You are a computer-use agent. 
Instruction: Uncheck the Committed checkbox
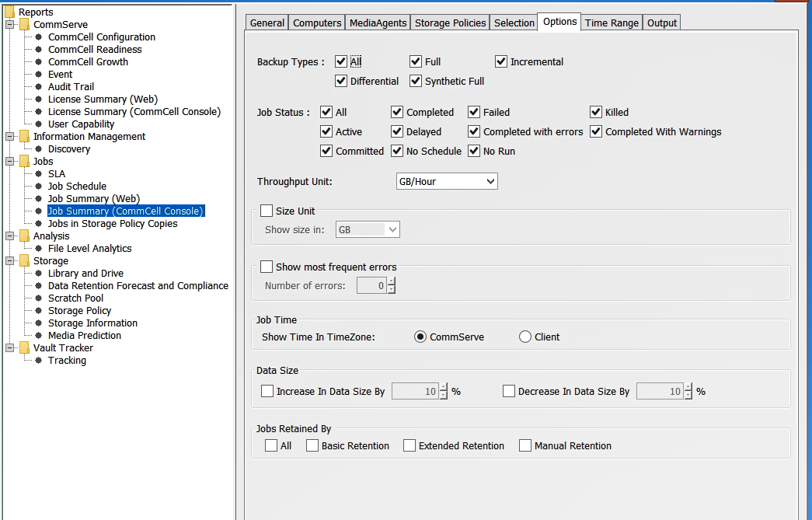[326, 151]
